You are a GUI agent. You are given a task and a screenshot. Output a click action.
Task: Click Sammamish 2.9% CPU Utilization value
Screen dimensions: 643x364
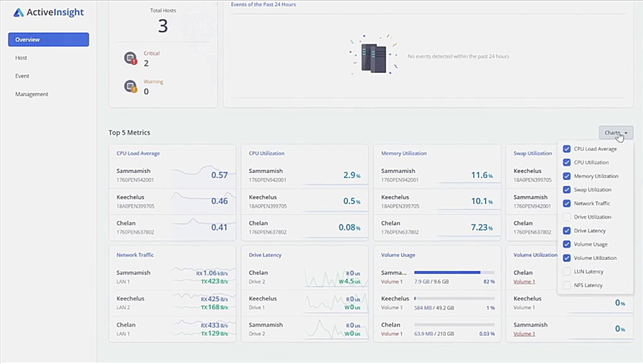[x=352, y=175]
